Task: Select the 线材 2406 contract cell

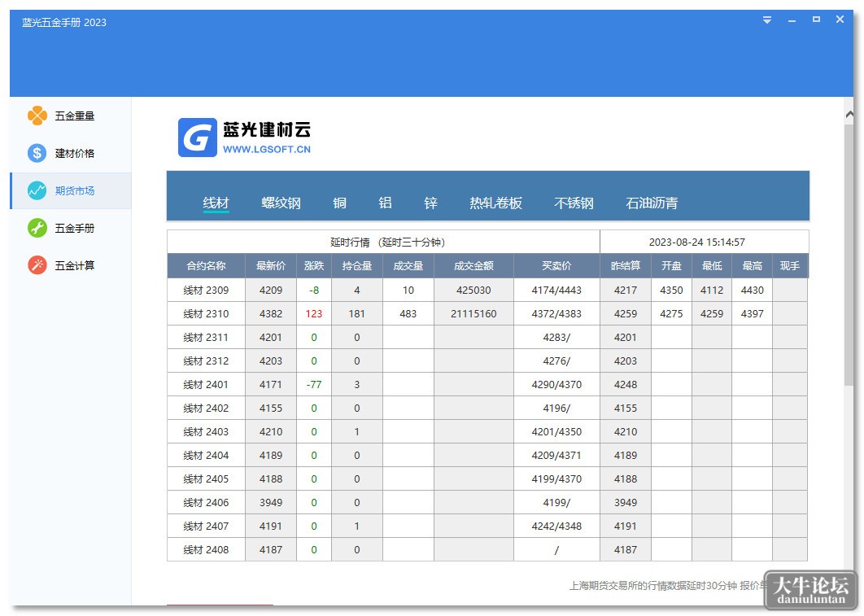Action: click(x=206, y=503)
